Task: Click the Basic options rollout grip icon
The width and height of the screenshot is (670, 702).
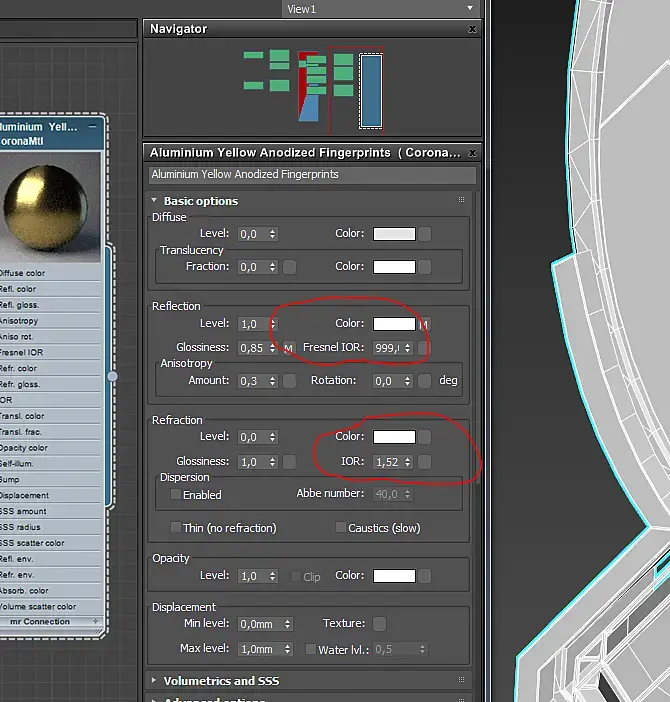Action: point(461,200)
